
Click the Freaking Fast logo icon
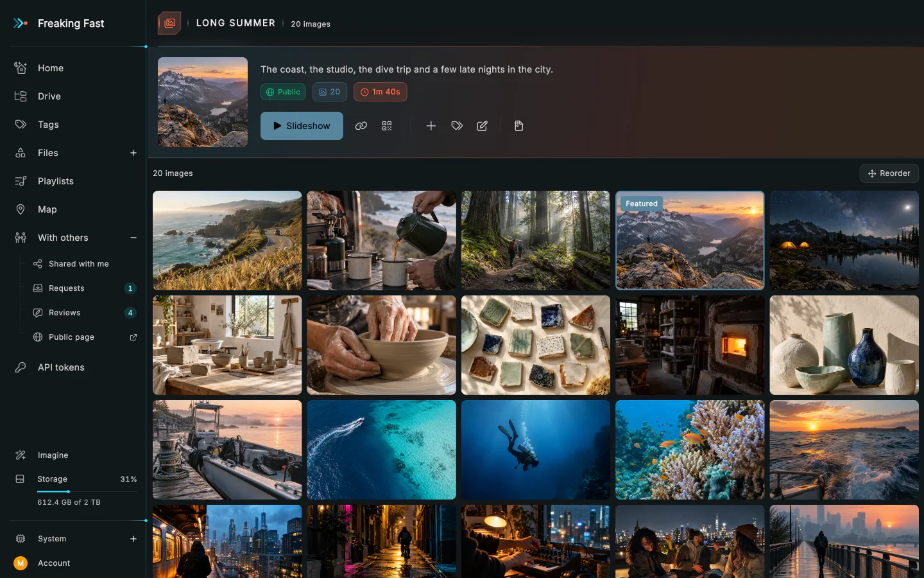click(x=21, y=23)
